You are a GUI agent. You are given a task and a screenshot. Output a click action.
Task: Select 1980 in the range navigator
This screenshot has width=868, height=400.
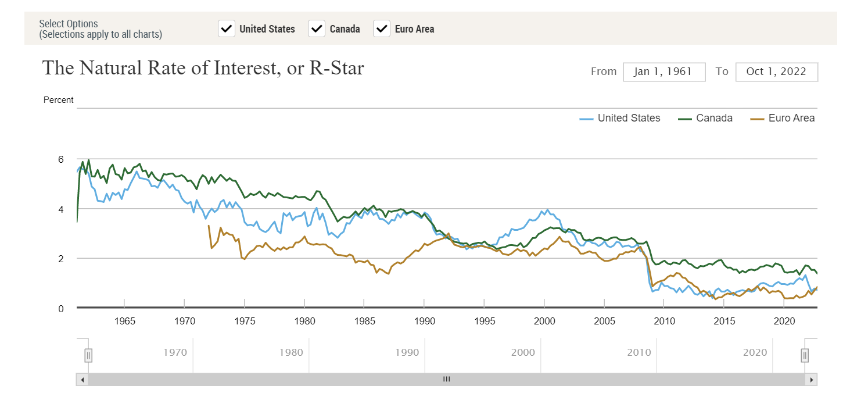point(290,352)
